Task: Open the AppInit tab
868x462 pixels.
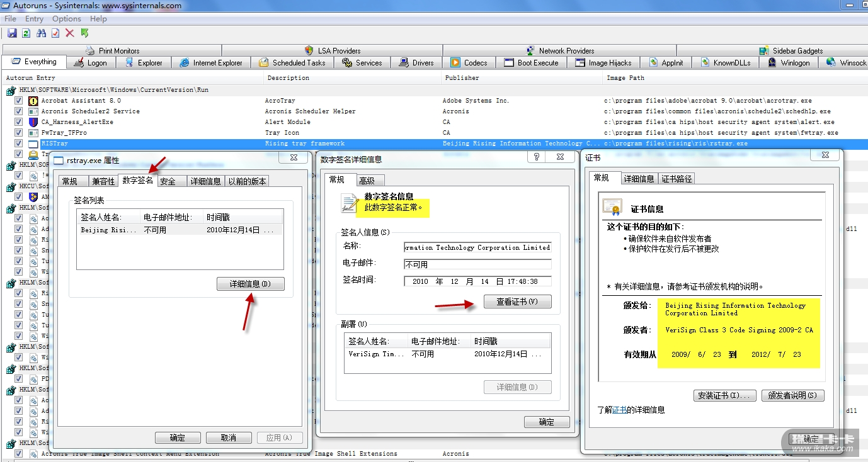Action: (666, 62)
